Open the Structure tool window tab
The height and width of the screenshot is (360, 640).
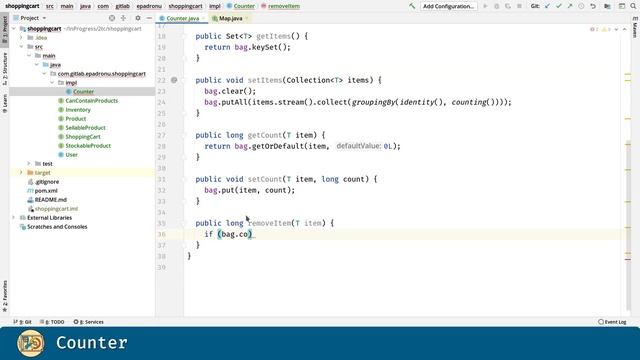(4, 69)
